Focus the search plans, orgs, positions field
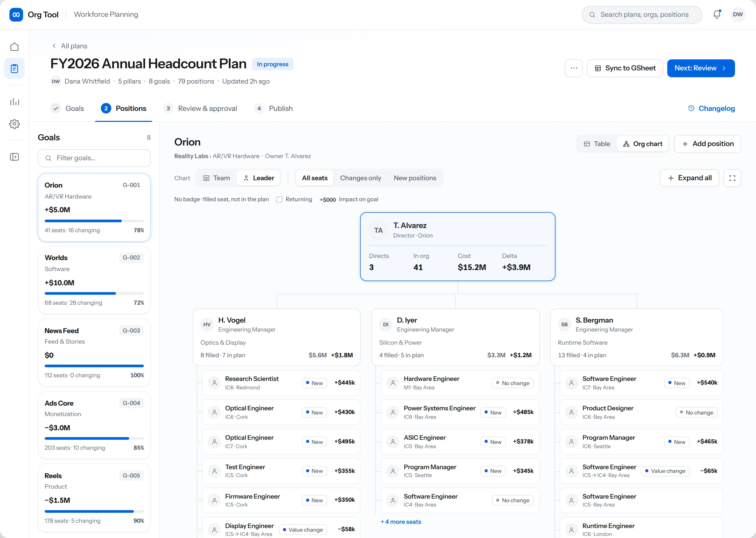 [x=642, y=14]
